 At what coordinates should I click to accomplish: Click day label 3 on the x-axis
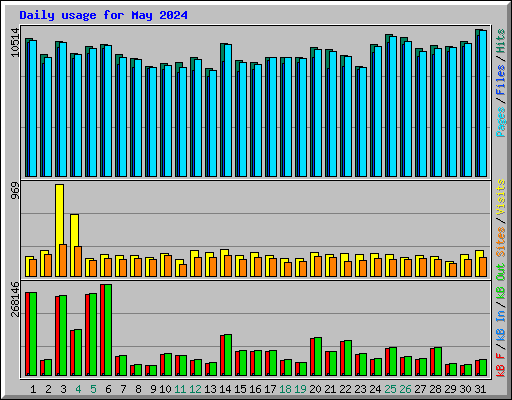pos(63,389)
